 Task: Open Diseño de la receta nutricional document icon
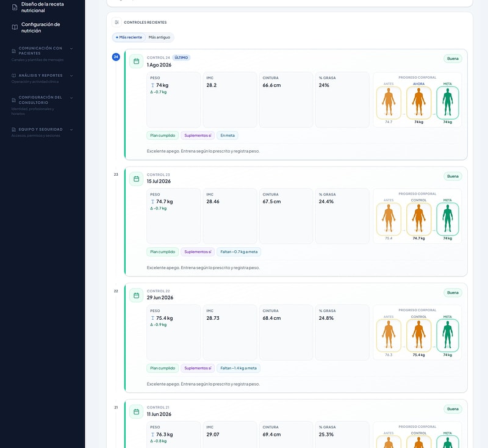click(x=15, y=7)
